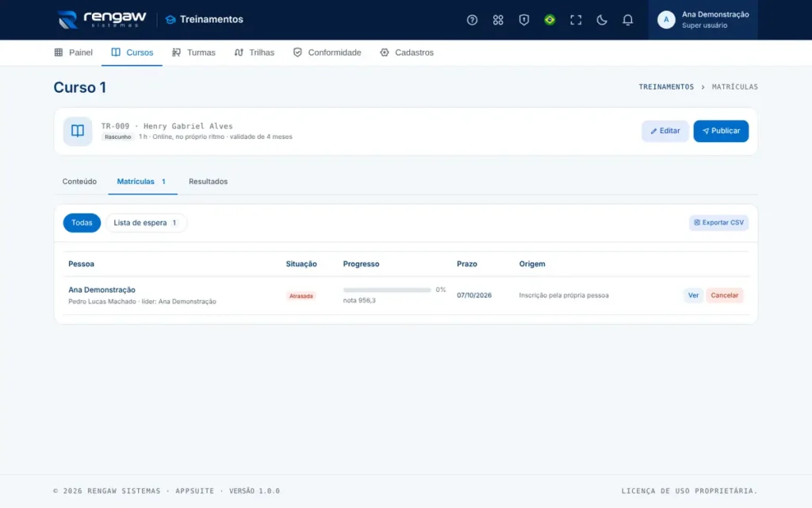Click the Rascunho draft badge
This screenshot has width=812, height=508.
(x=117, y=137)
